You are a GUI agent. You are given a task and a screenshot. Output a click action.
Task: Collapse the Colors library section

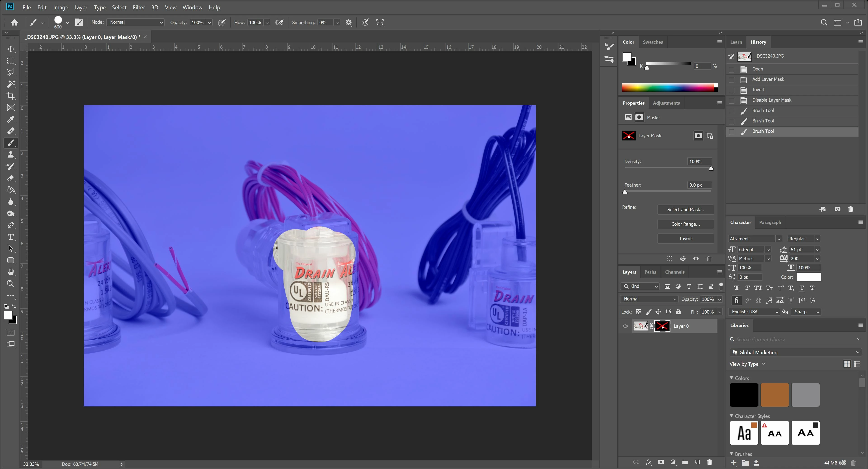pyautogui.click(x=731, y=378)
